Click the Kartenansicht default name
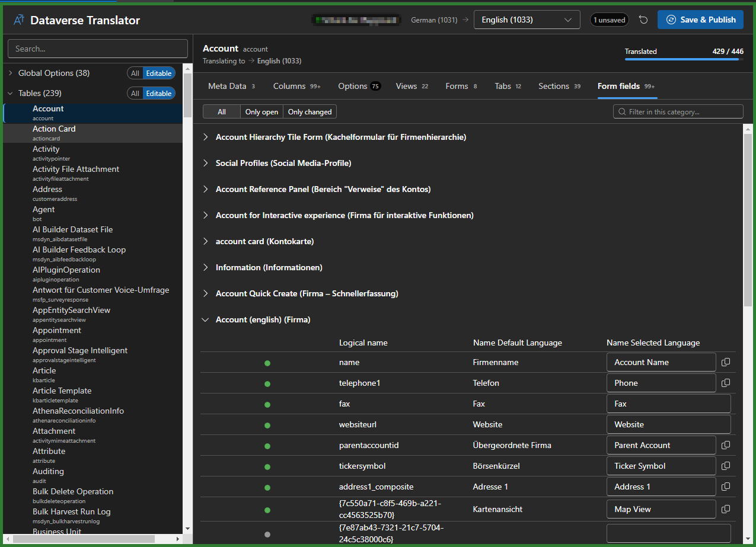 (x=497, y=509)
